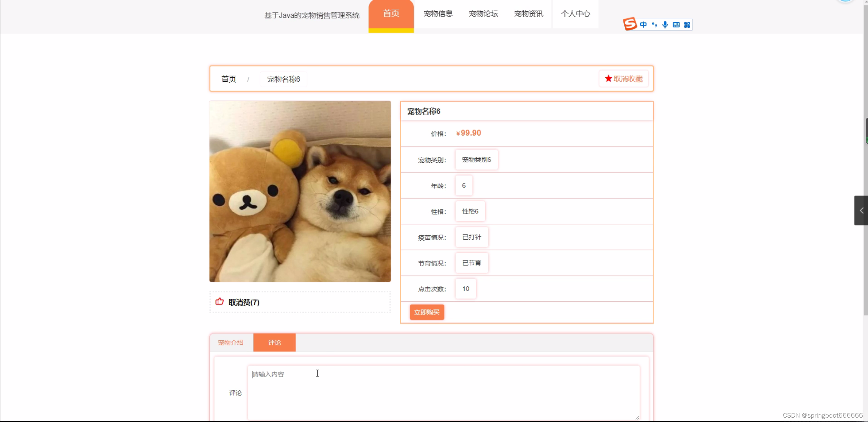The image size is (868, 422).
Task: Activate the voice input microphone icon
Action: click(x=665, y=25)
